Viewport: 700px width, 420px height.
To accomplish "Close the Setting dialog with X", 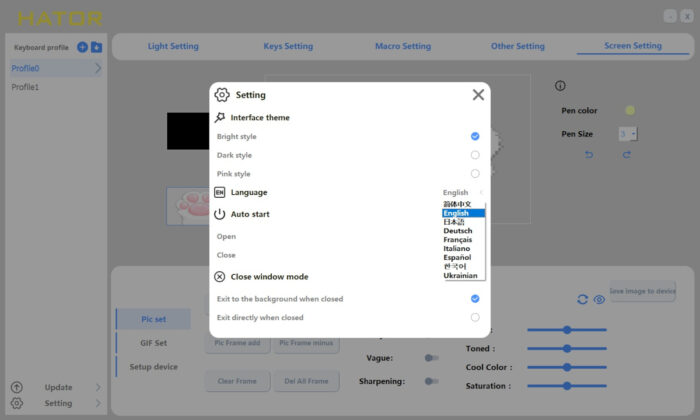I will tap(478, 95).
